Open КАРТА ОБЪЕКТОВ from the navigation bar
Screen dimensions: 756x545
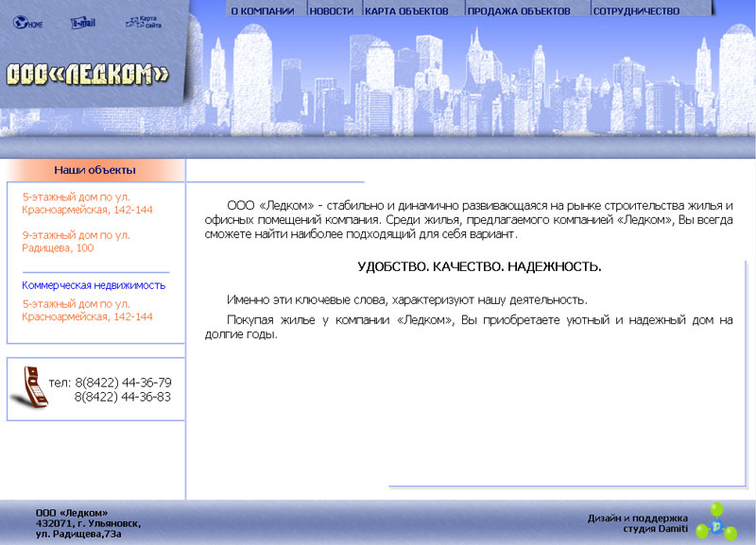pyautogui.click(x=404, y=8)
